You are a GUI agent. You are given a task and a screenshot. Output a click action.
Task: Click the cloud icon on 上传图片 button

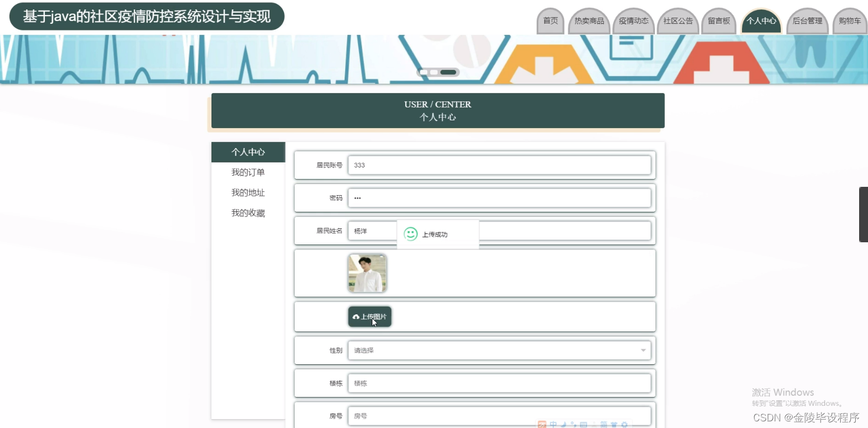(x=356, y=317)
